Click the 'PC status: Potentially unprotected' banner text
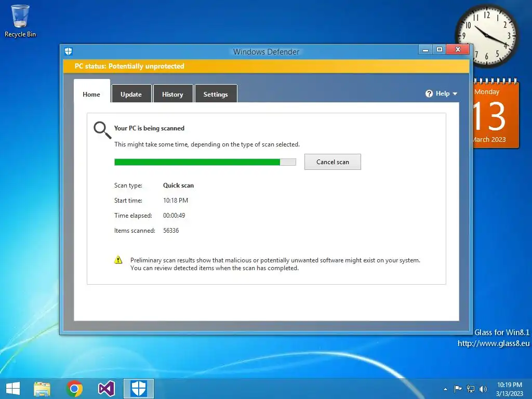Screen dimensions: 532x399 [129, 66]
